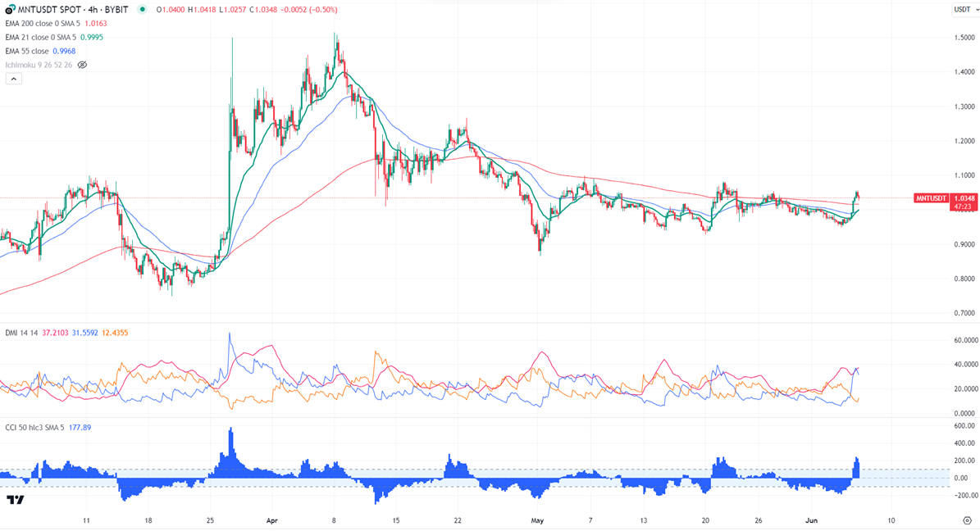Screen dimensions: 980x531
Task: Select the EMA 200 close legend entry
Action: coord(42,24)
